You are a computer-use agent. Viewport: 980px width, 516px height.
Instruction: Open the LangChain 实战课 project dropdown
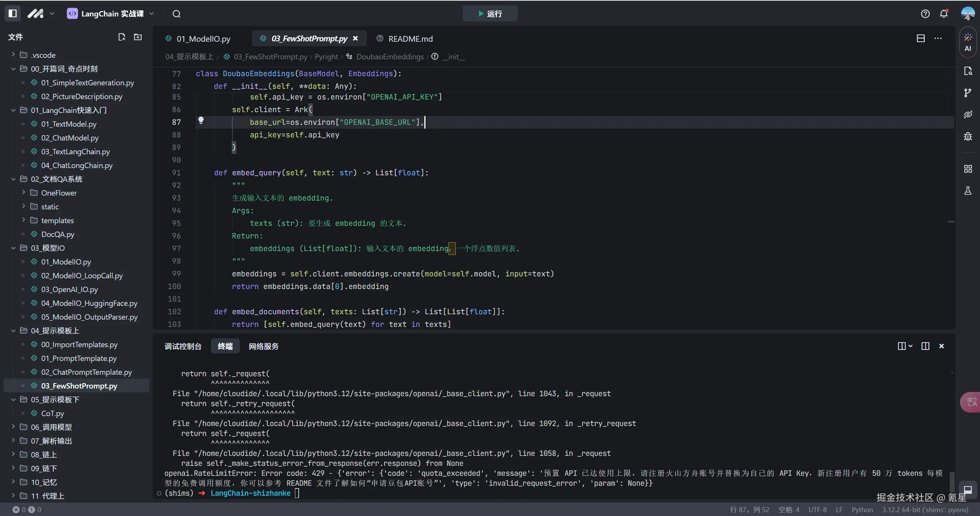111,14
